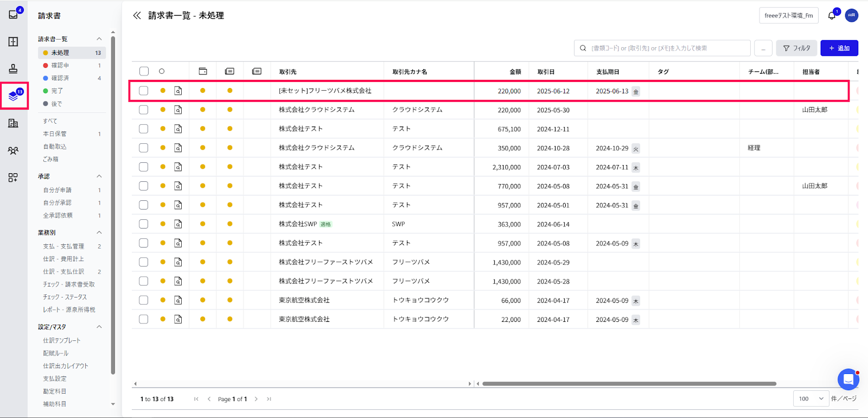Open 支払 - 支払管理 link
Screen dimensions: 868x418
coord(63,246)
